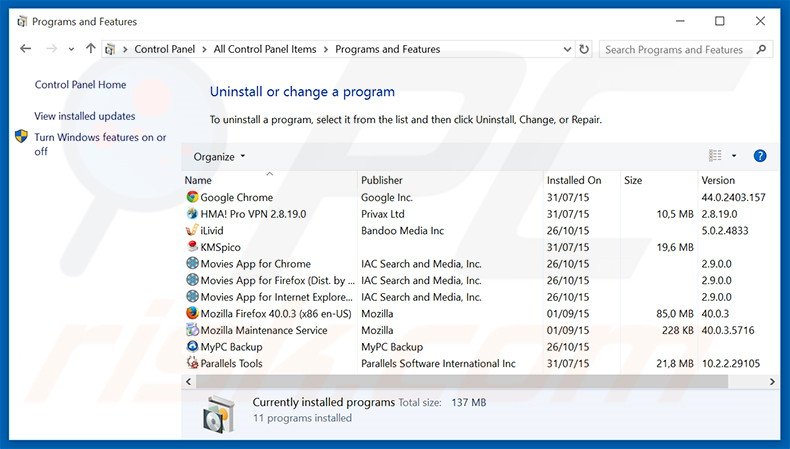This screenshot has height=449, width=790.
Task: Click publisher Bandoo Media Inc
Action: 403,230
